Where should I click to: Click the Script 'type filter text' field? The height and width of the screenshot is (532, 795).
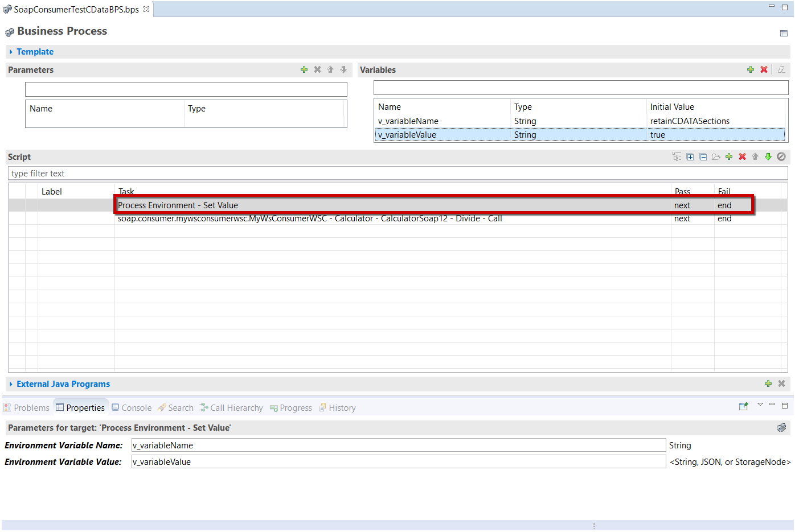pos(398,174)
